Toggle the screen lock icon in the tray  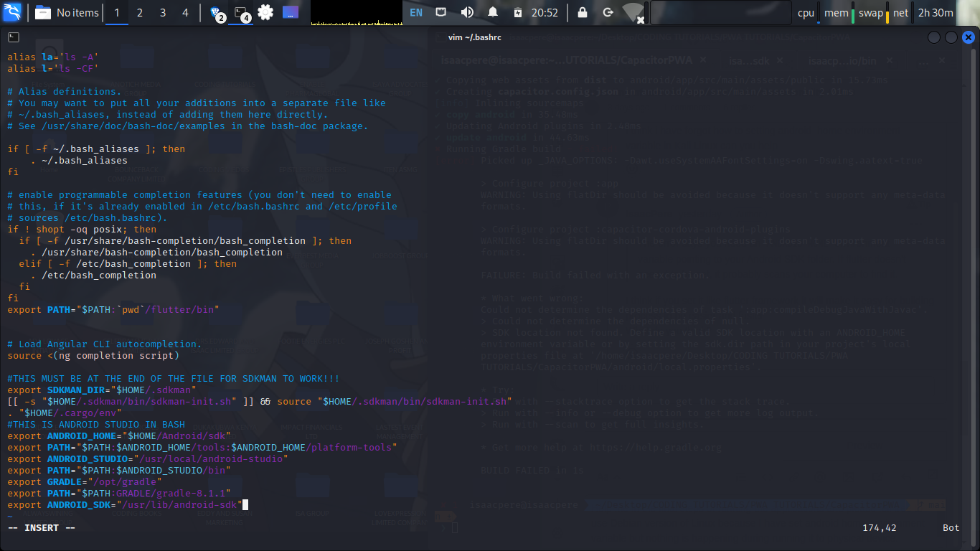[x=583, y=12]
